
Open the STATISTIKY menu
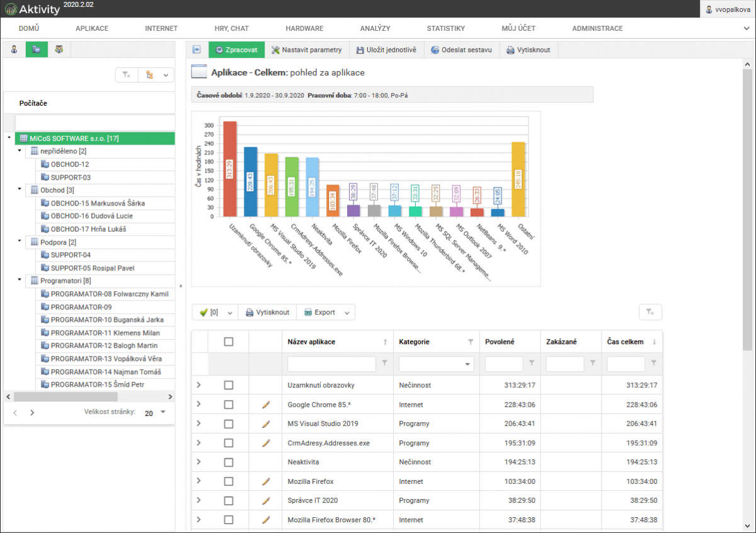pos(445,28)
